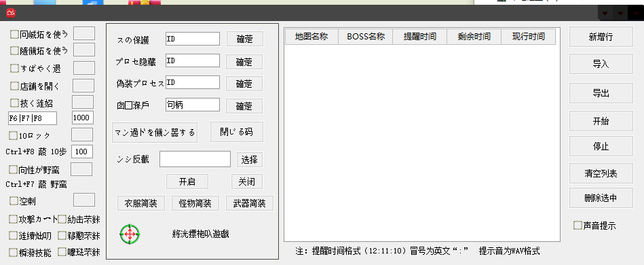Click the F6|F7|F8 hotkey field
This screenshot has width=644, height=265.
[x=33, y=118]
